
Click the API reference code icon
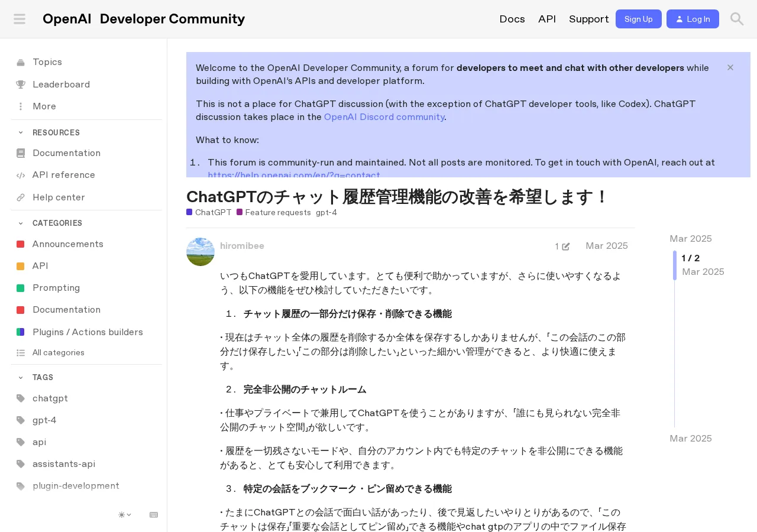tap(21, 175)
